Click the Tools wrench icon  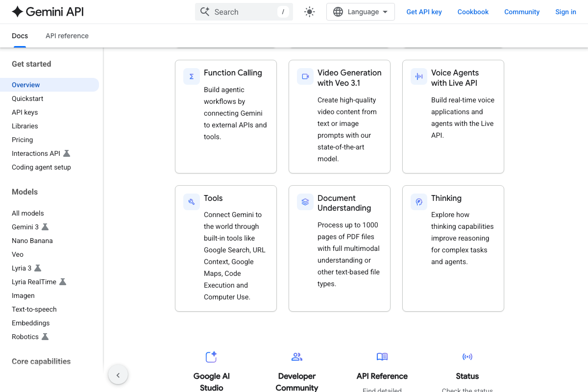pyautogui.click(x=192, y=202)
